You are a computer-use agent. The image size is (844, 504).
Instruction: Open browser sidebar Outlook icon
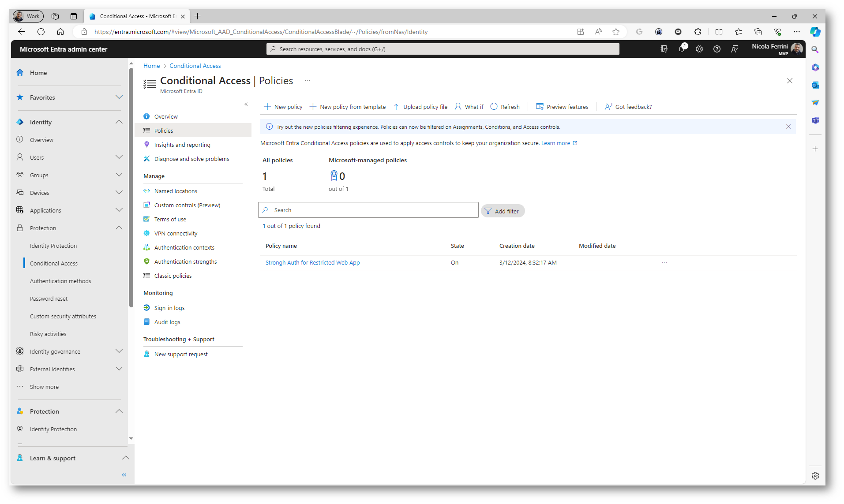coord(815,85)
